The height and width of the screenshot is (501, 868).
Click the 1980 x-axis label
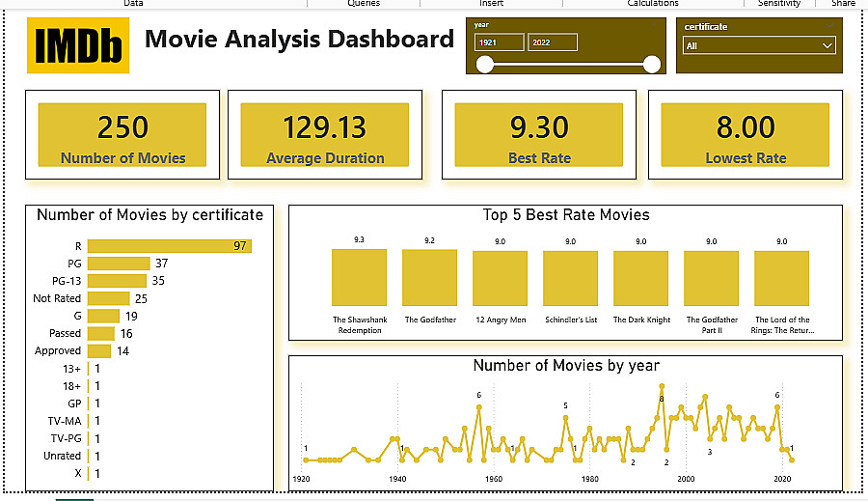589,479
